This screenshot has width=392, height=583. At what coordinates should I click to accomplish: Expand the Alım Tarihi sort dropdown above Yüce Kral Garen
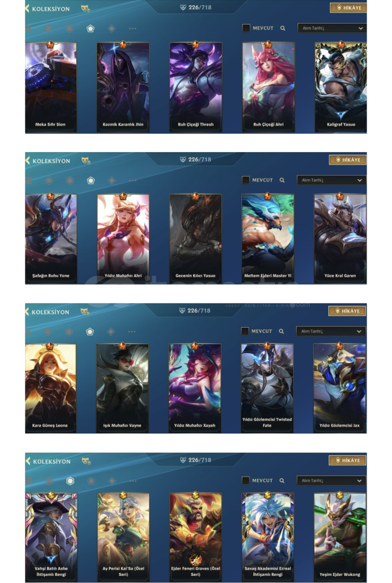tap(332, 180)
